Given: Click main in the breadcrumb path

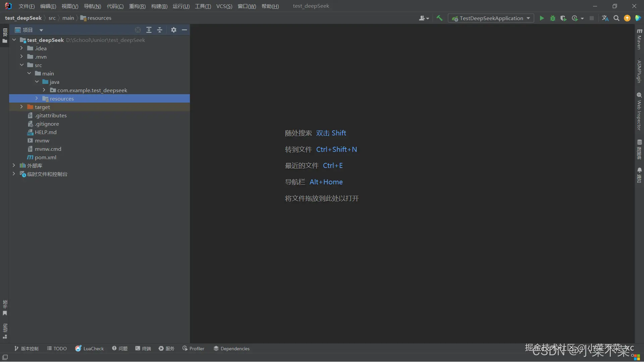Looking at the screenshot, I should tap(68, 18).
